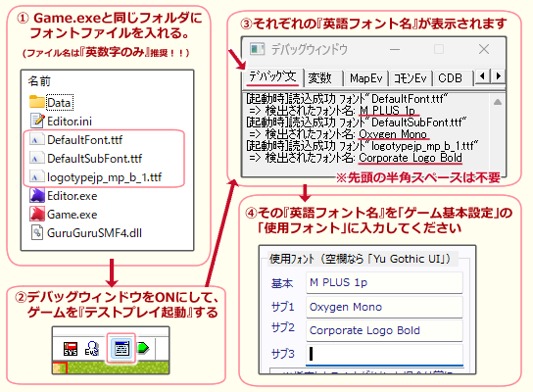
Task: Click the サブ3 field label
Action: 283,354
